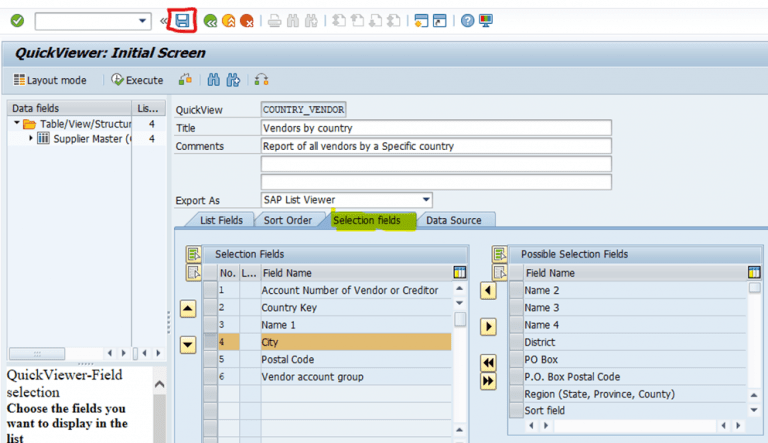Click the Layout mode button
Screen dimensions: 768x443
tap(50, 80)
